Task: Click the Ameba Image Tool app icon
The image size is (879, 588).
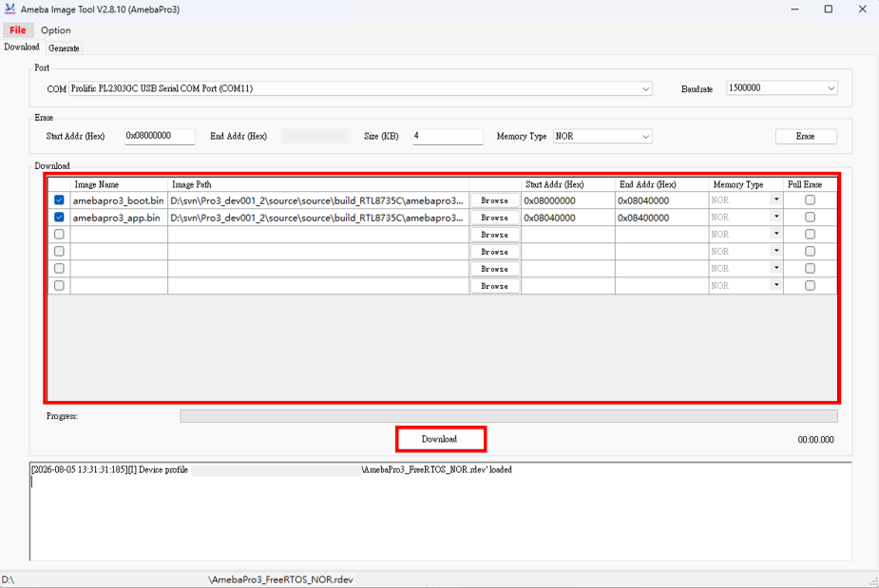Action: (10, 9)
